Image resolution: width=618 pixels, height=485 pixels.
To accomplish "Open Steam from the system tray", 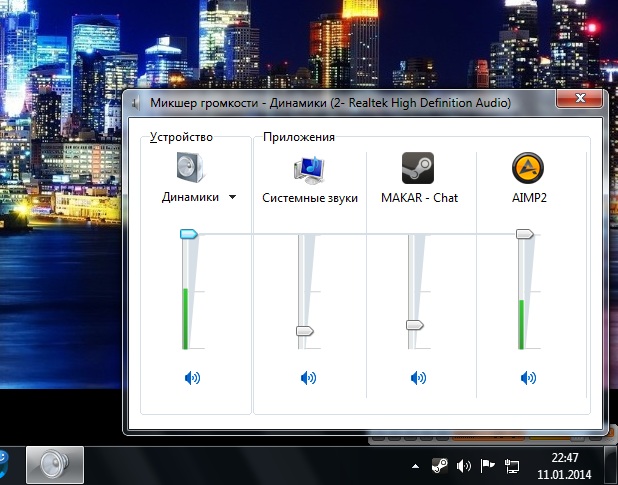I will tap(439, 466).
